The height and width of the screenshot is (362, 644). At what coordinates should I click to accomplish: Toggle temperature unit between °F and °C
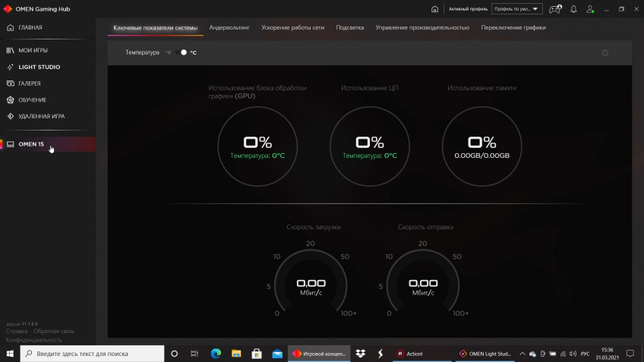coord(181,52)
